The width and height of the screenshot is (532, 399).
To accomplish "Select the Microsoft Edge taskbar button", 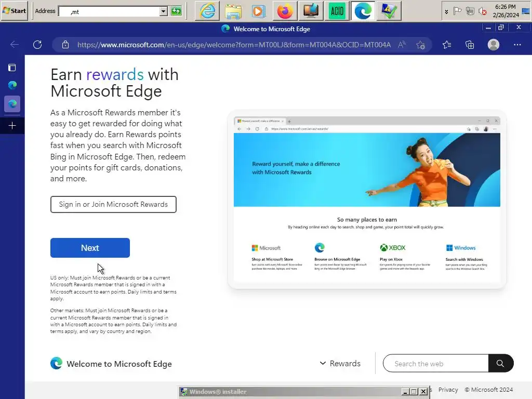I will 363,11.
